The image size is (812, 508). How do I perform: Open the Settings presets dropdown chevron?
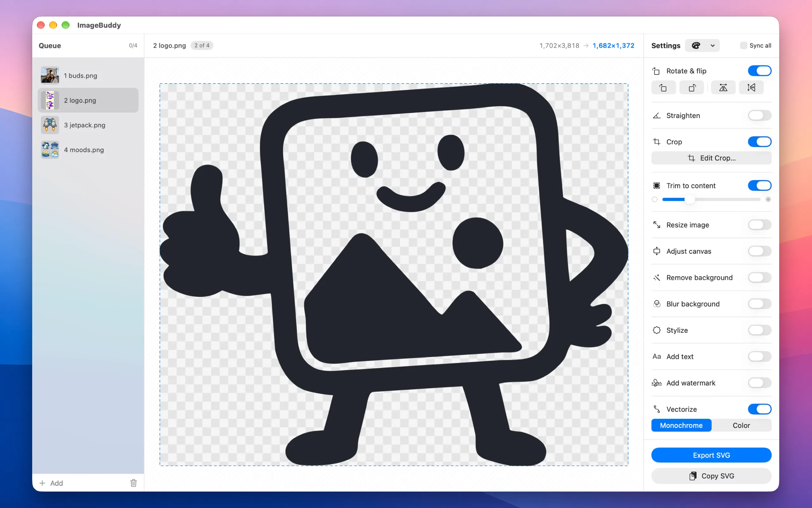tap(712, 45)
